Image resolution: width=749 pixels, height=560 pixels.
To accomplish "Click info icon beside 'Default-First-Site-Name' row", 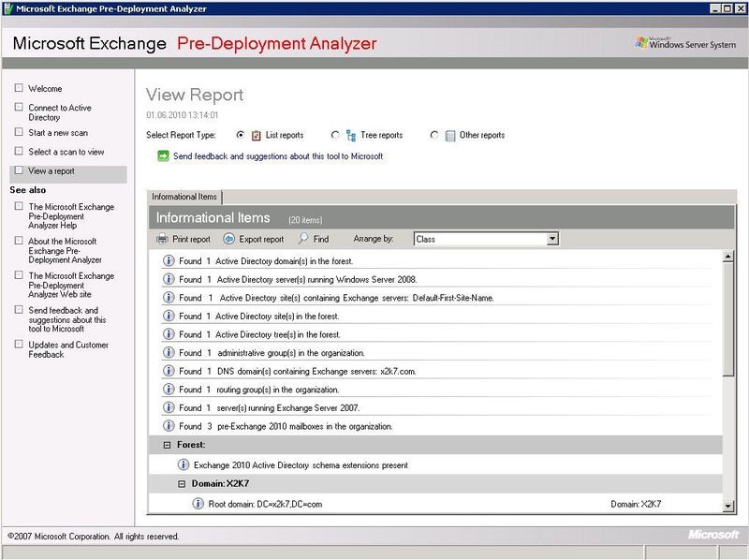I will pyautogui.click(x=169, y=297).
